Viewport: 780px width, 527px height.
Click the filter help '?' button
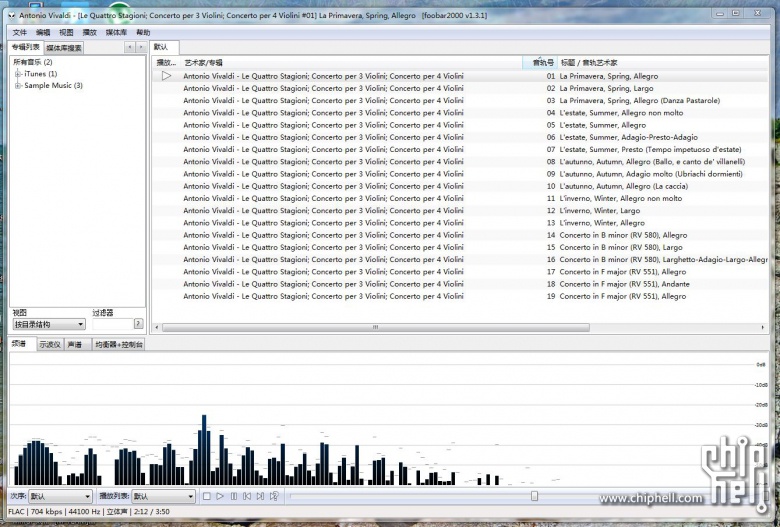tap(138, 324)
